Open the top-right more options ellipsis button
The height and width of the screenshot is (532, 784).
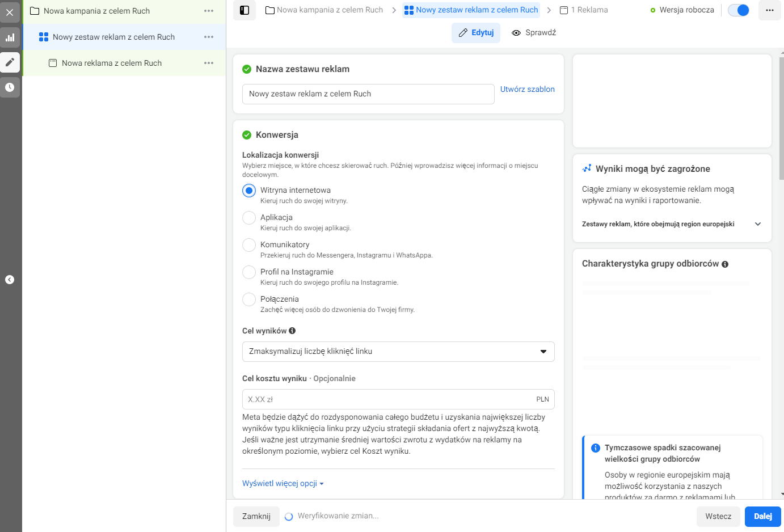[x=770, y=10]
